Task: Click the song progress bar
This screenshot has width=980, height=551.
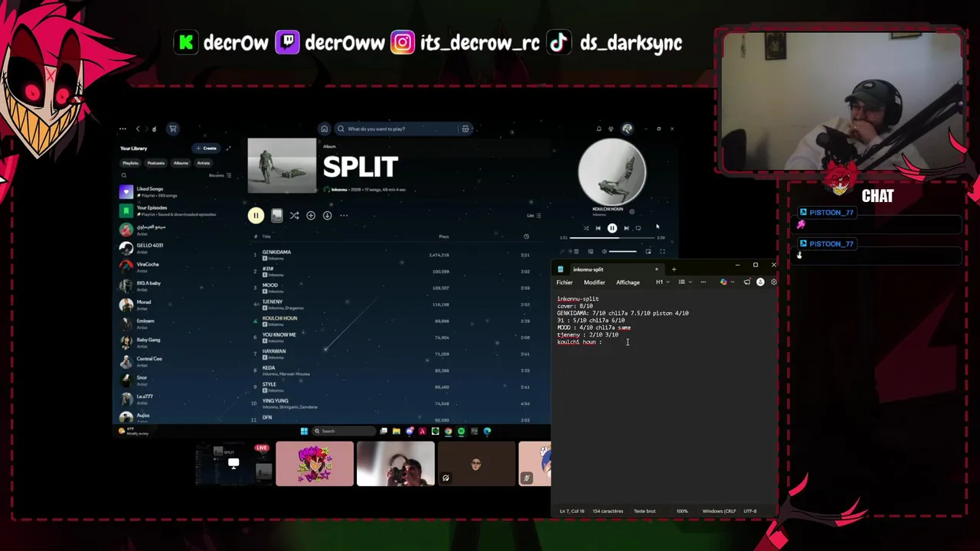Action: (612, 238)
